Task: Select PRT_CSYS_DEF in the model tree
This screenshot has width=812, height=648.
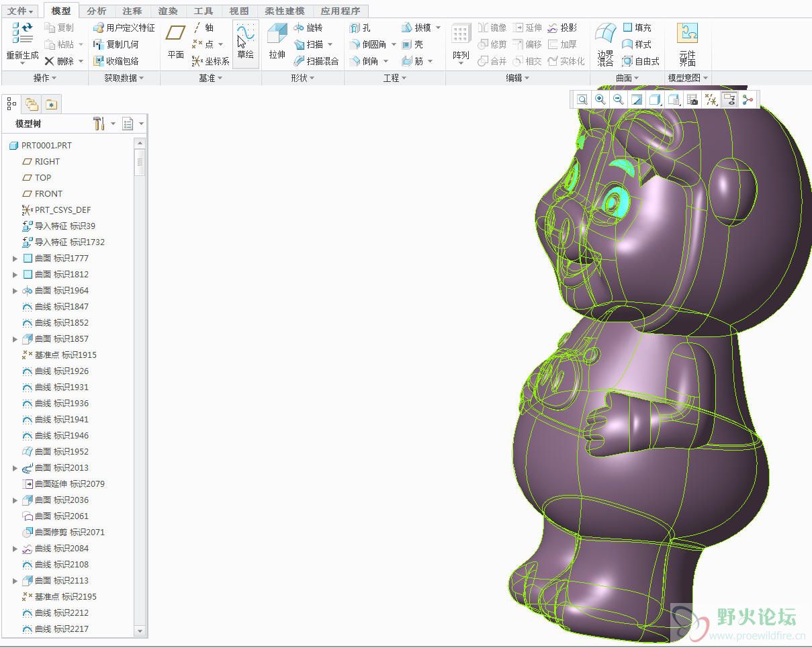Action: click(x=56, y=210)
